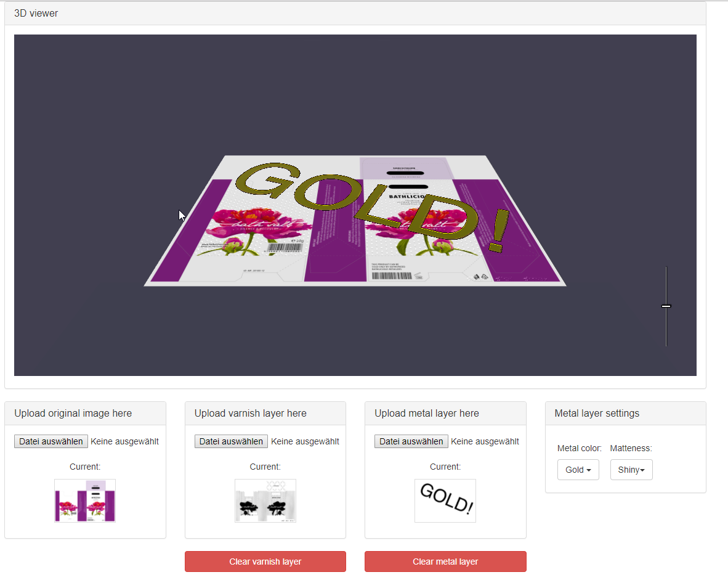Open the Gold metal color dropdown

(578, 470)
